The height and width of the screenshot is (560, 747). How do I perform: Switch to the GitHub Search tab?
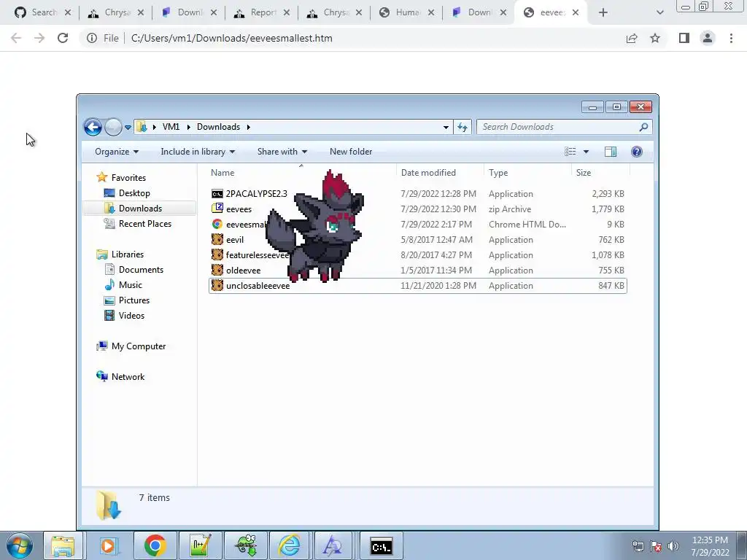tap(43, 12)
